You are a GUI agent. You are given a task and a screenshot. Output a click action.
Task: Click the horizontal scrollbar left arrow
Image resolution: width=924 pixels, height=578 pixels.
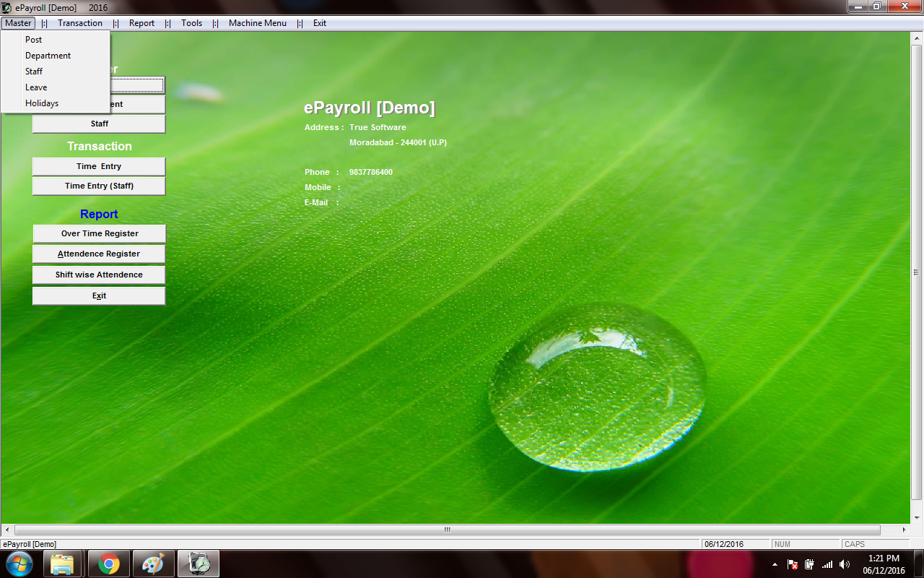[x=7, y=530]
